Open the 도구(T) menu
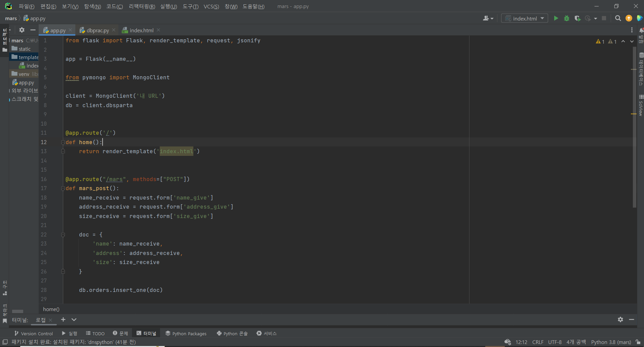 coord(191,6)
